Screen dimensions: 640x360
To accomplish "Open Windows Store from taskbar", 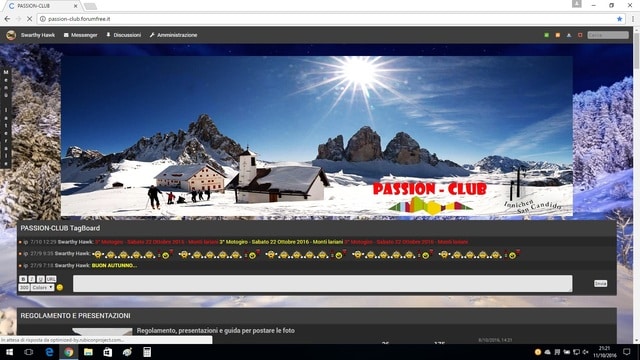I will (x=108, y=352).
